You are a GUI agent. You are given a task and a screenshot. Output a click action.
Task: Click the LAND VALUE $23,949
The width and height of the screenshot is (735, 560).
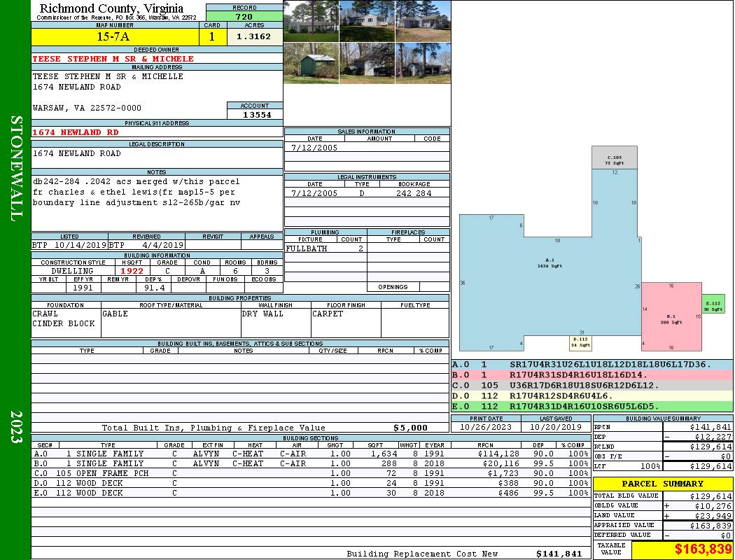(713, 515)
